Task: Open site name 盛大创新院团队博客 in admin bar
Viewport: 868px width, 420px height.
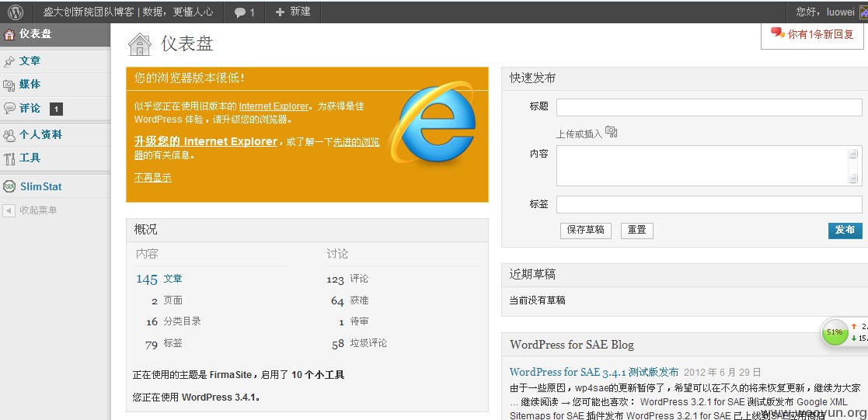Action: [128, 12]
